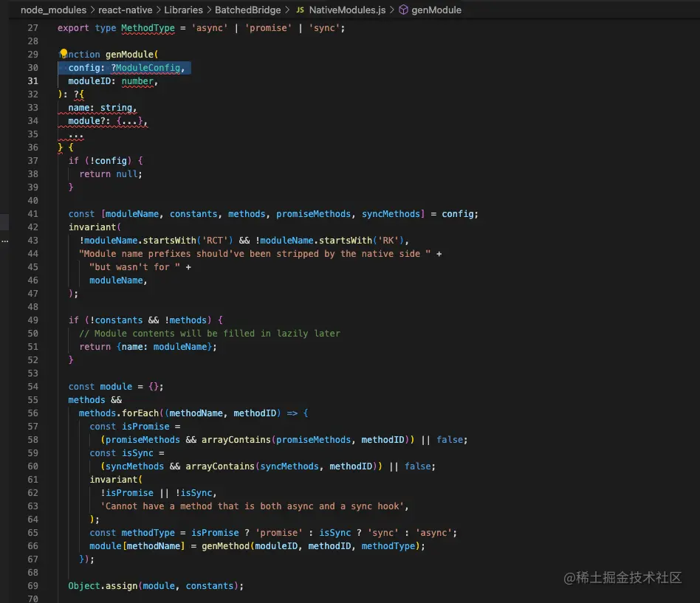Click 'if (!config) {' on line 37

pyautogui.click(x=106, y=161)
